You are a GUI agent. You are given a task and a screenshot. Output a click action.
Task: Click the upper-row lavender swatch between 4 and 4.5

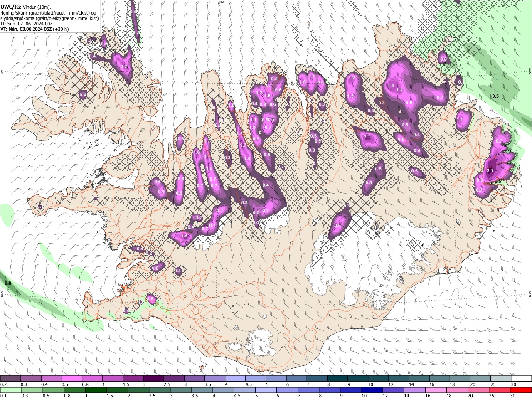coord(235,379)
